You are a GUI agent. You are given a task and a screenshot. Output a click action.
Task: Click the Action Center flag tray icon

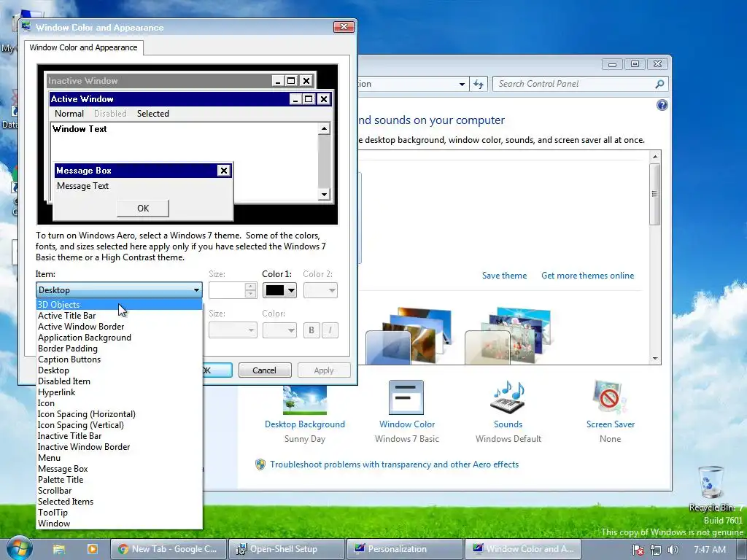click(638, 550)
